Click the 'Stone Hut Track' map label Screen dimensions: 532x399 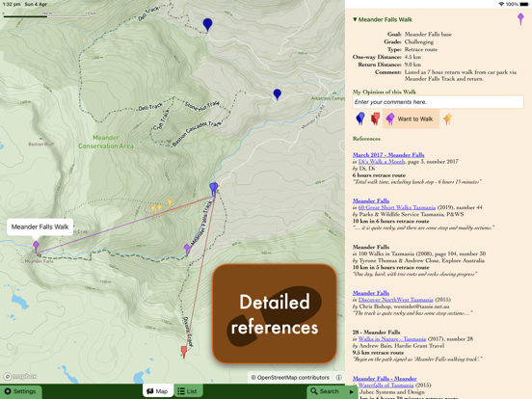[x=202, y=105]
